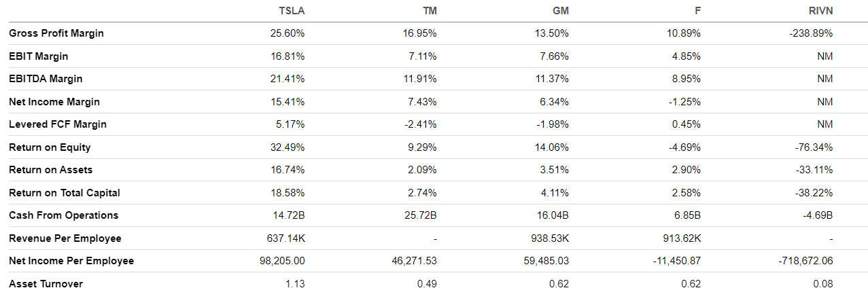Viewport: 868px width, 305px height.
Task: Open the Asset Turnover row label
Action: 46,284
